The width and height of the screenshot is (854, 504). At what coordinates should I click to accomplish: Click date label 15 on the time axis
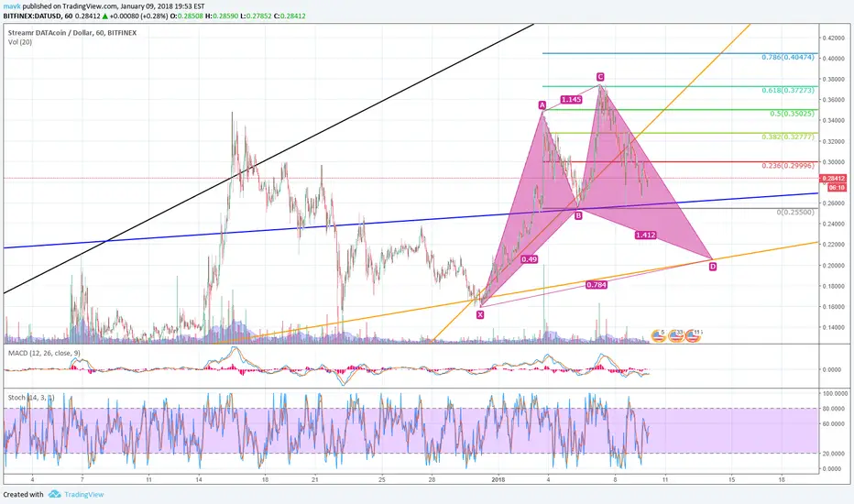[x=731, y=480]
